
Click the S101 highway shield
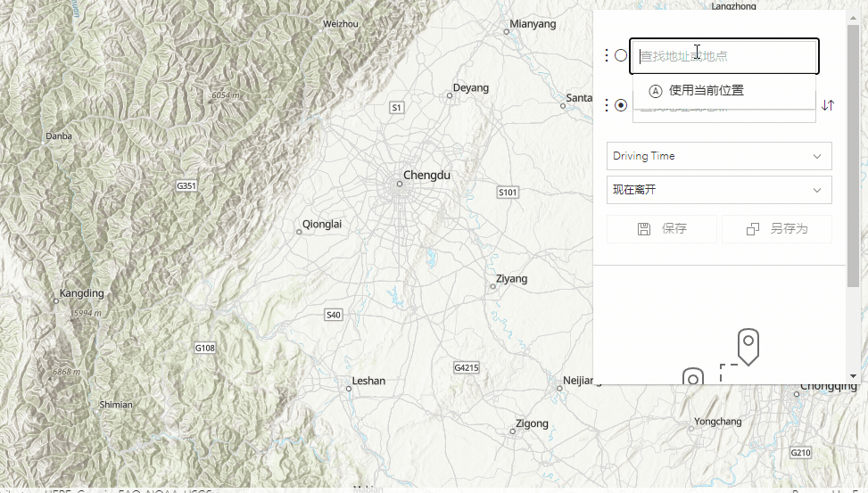click(x=508, y=192)
